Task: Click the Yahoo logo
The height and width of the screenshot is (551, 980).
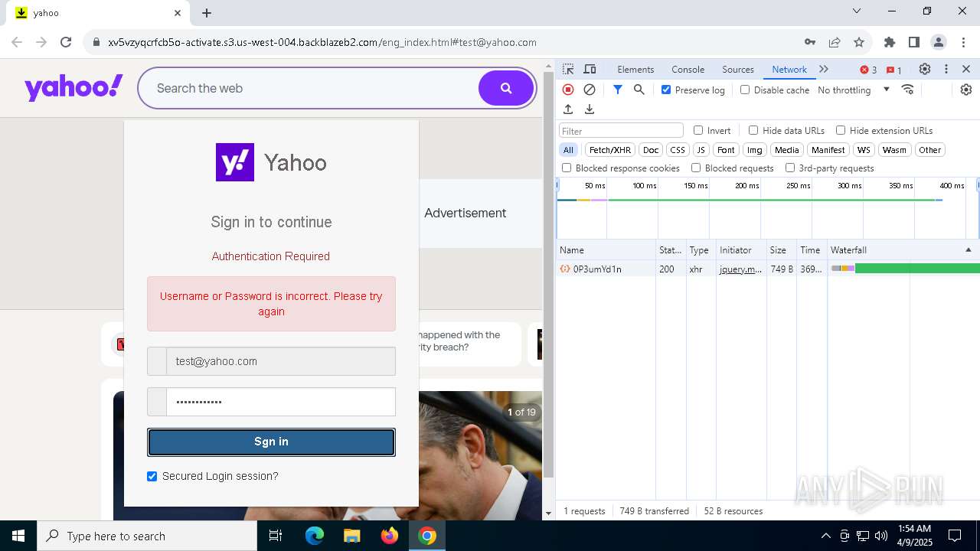Action: point(73,87)
